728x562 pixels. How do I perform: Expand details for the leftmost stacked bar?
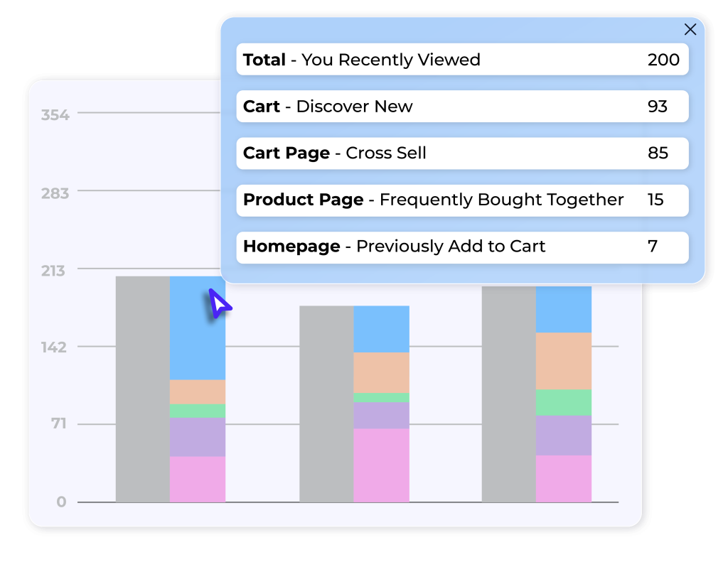coord(141,391)
